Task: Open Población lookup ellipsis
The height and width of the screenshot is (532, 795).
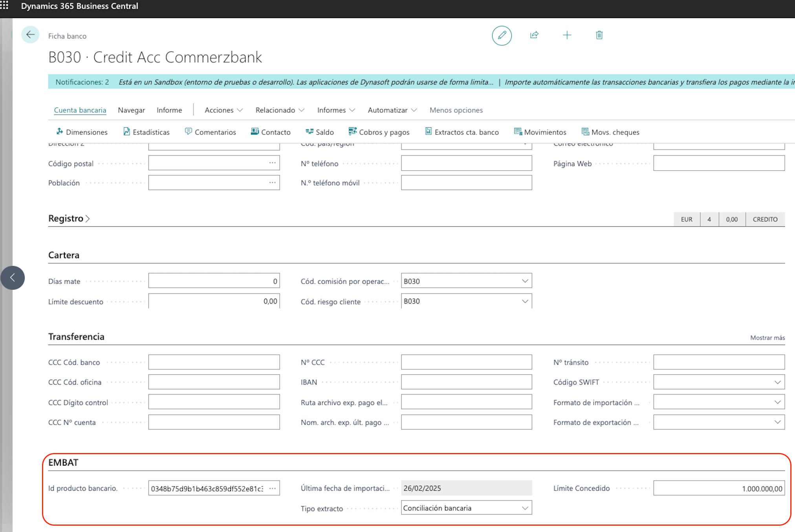Action: pyautogui.click(x=272, y=183)
